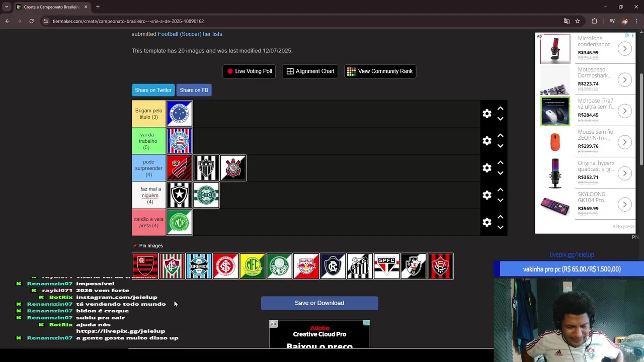Click the Corinthians crest in the third tier

(x=233, y=168)
